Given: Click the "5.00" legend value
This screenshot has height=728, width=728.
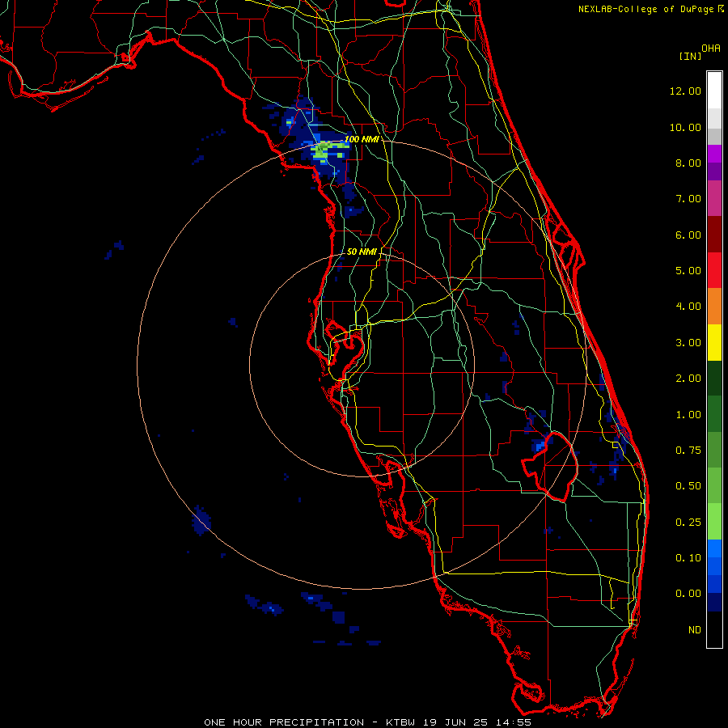Looking at the screenshot, I should 688,271.
